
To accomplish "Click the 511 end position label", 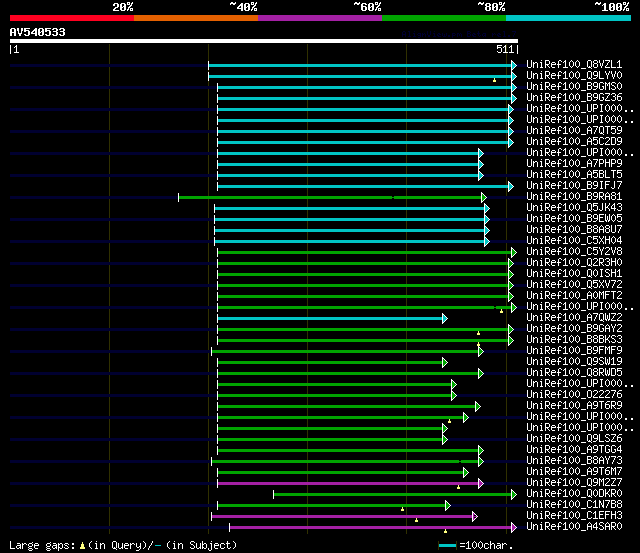I will 505,49.
